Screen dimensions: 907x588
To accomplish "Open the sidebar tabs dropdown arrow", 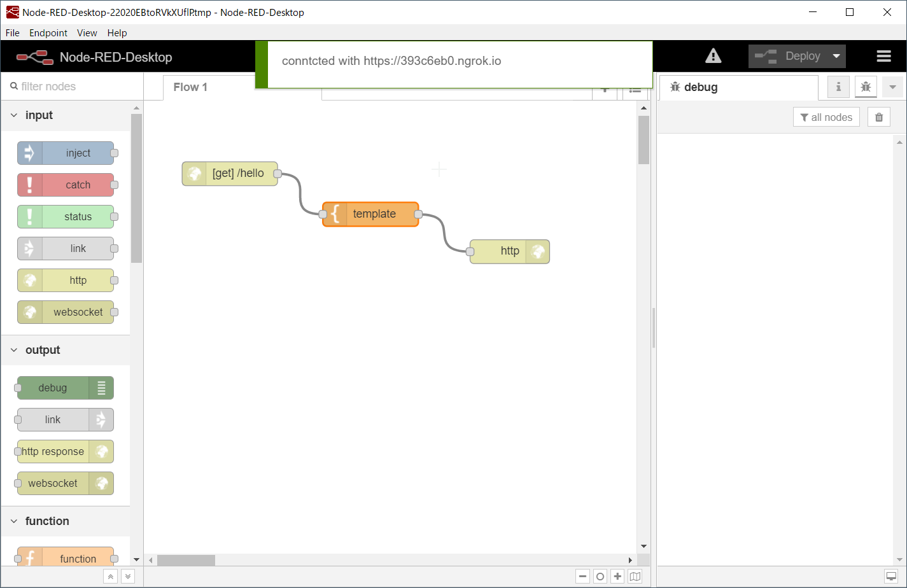I will [x=892, y=87].
